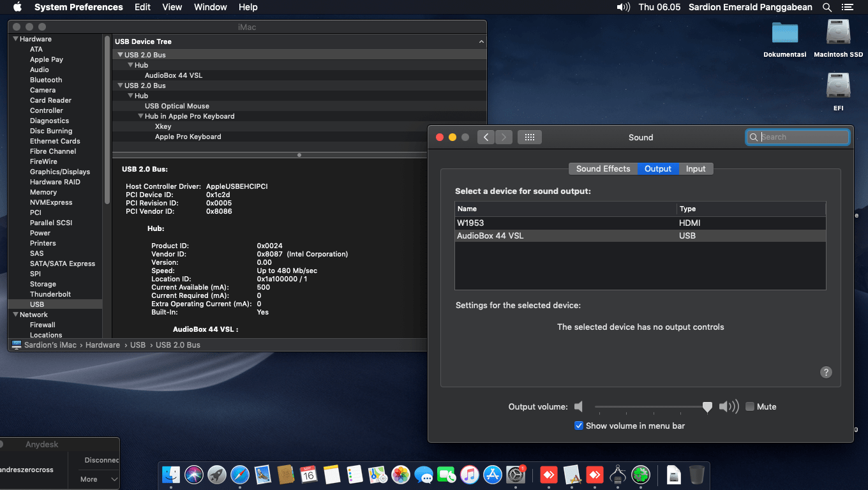Click the back arrow in Sound preferences

[x=486, y=137]
